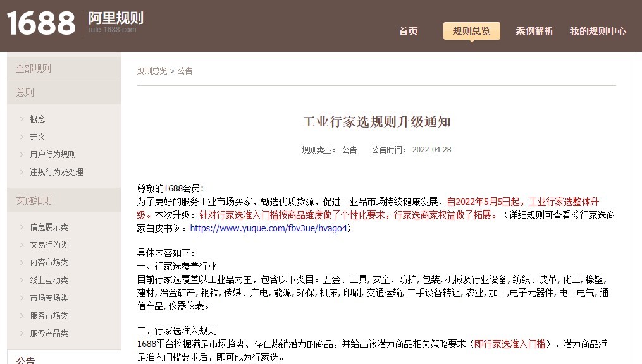Click the 规则类型: 公告 label
Screen dimensions: 642x364
[329, 150]
